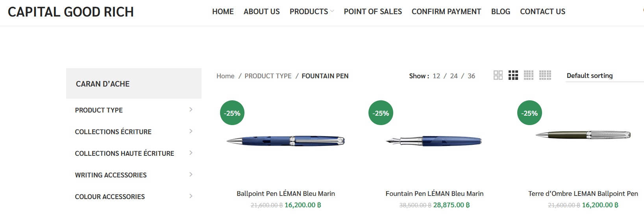Show 24 products per page
644x214 pixels.
[x=454, y=76]
